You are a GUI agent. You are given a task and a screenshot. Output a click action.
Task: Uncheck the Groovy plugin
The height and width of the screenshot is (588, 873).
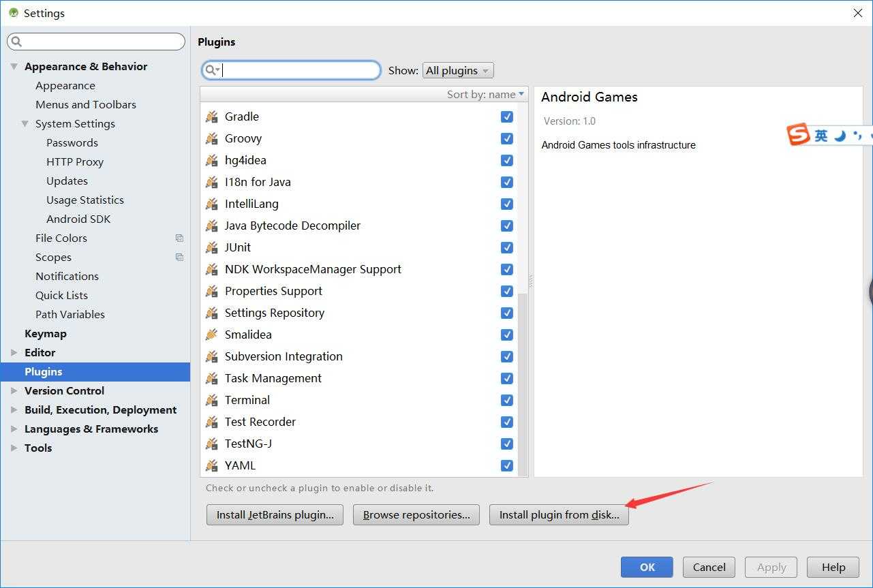point(506,138)
